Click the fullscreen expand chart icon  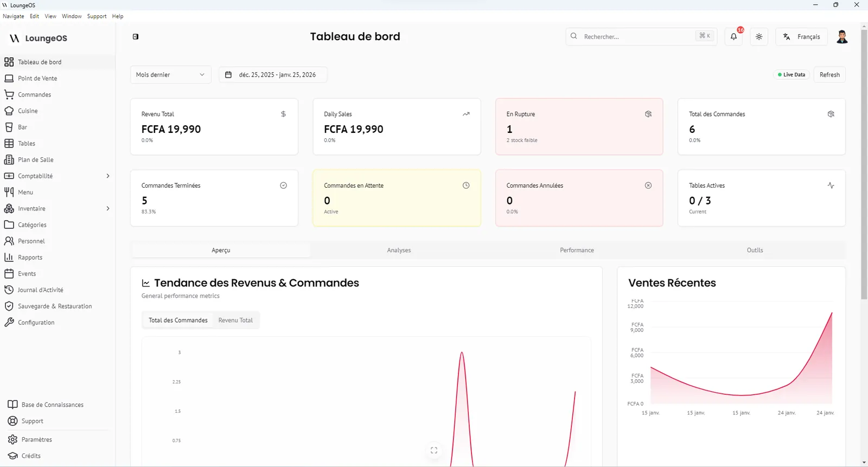[x=434, y=451]
